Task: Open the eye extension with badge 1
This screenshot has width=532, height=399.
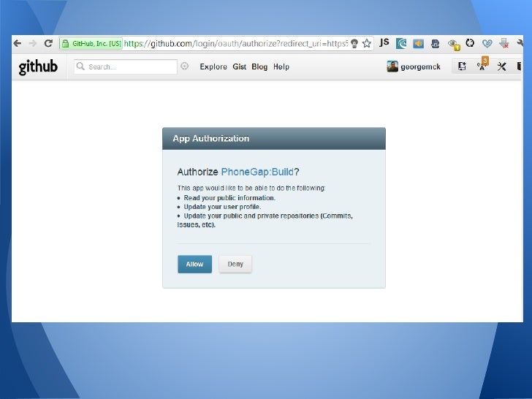Action: 454,44
